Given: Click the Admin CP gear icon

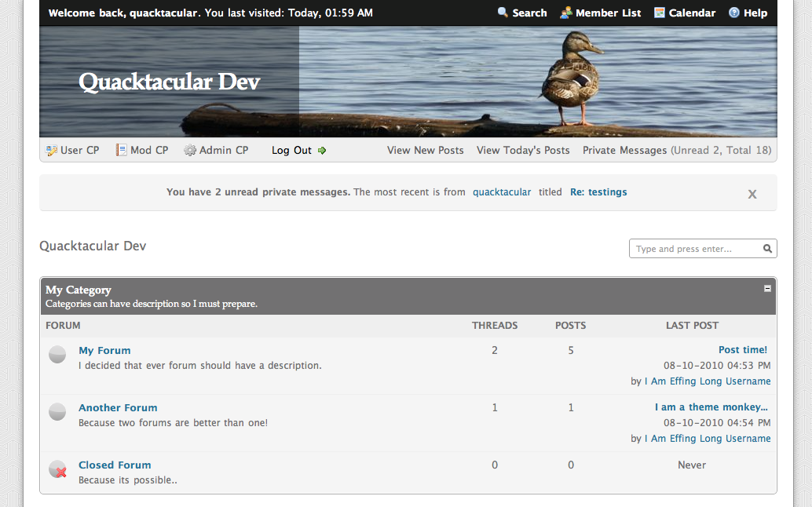Looking at the screenshot, I should [190, 150].
